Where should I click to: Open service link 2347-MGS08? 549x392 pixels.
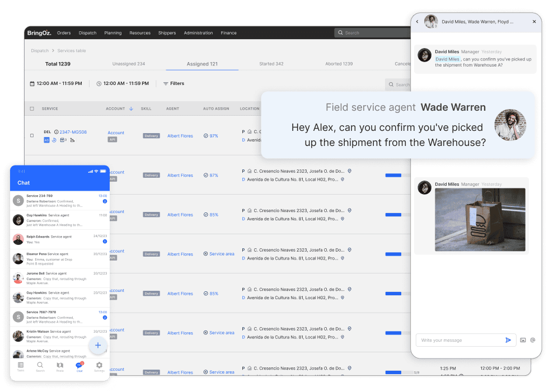73,132
